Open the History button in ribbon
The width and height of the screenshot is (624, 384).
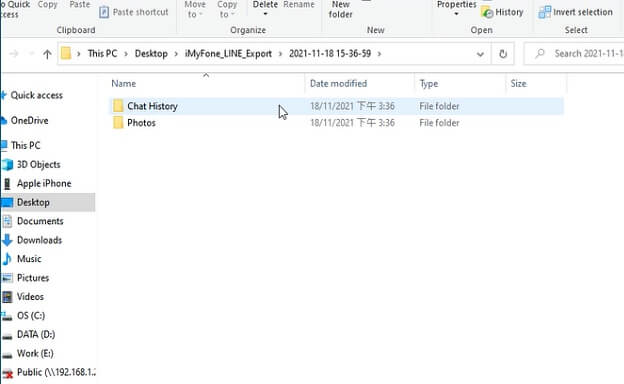click(x=502, y=12)
